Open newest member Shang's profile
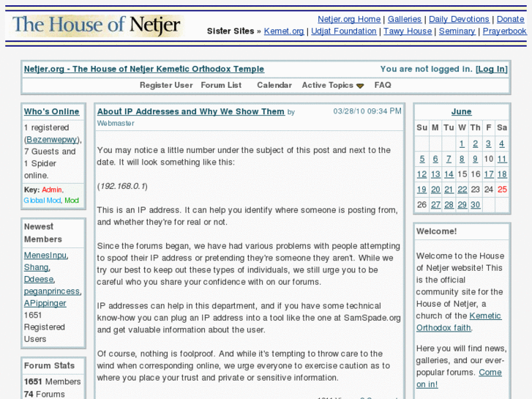This screenshot has height=399, width=532. 37,267
